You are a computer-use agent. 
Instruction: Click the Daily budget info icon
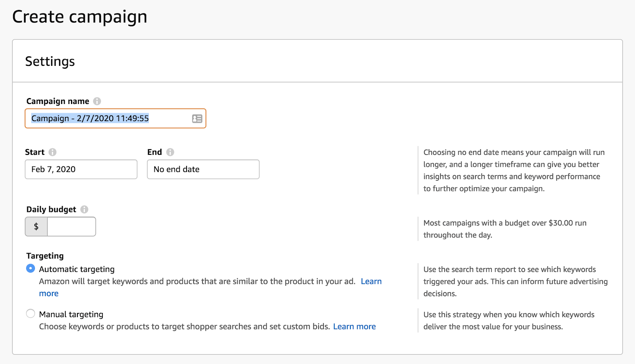click(x=84, y=209)
